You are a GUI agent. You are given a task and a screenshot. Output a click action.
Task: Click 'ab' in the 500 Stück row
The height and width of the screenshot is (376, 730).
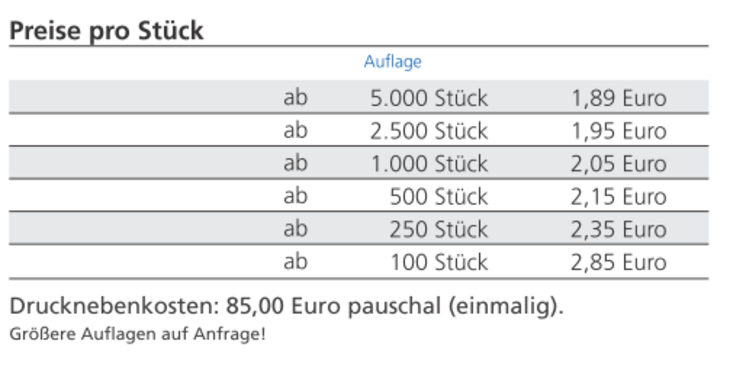[x=296, y=196]
